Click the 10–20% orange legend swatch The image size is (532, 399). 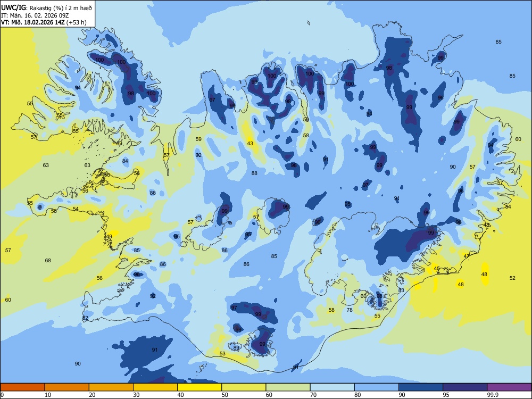pyautogui.click(x=67, y=387)
